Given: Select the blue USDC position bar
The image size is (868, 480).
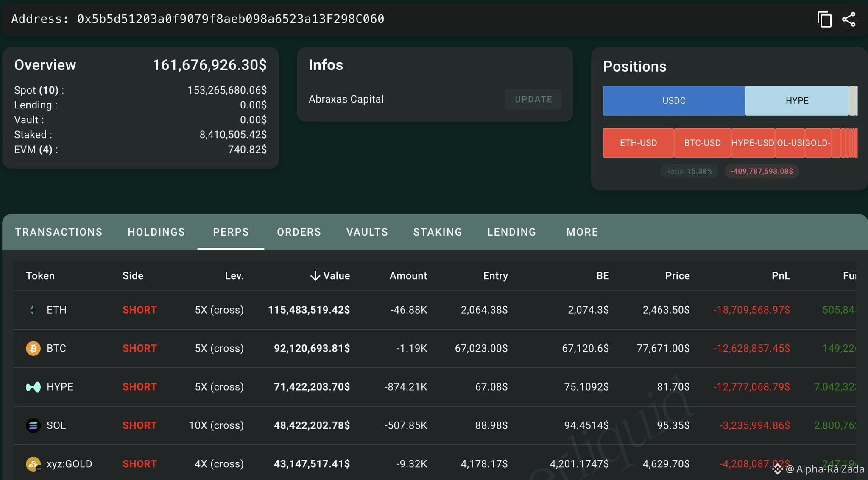Looking at the screenshot, I should tap(674, 101).
